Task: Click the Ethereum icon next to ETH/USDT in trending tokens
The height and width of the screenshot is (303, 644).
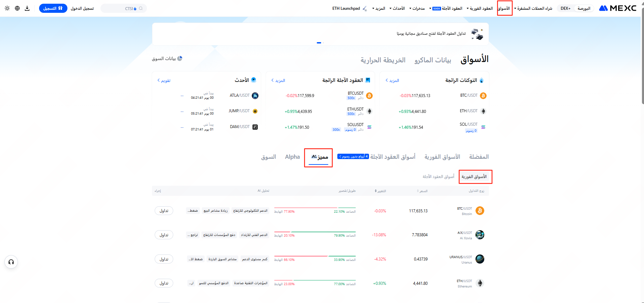Action: (483, 111)
